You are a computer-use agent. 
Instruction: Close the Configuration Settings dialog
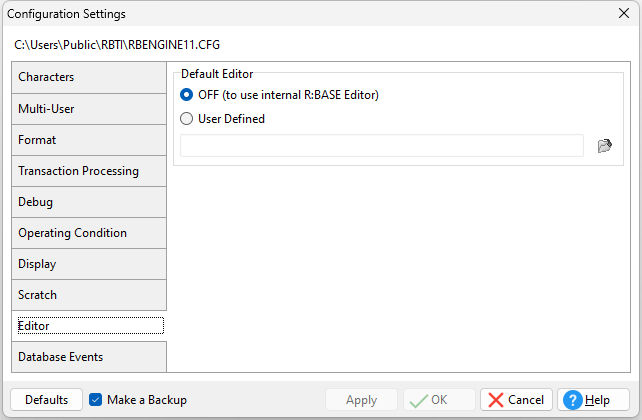624,14
